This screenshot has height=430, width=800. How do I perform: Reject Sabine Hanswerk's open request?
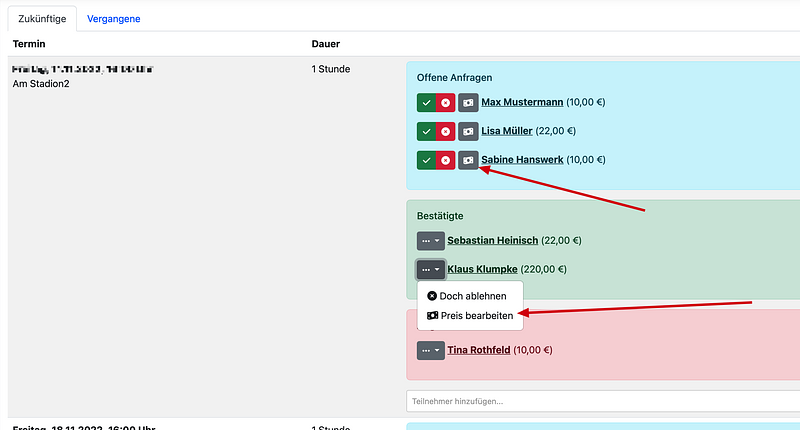click(x=445, y=160)
